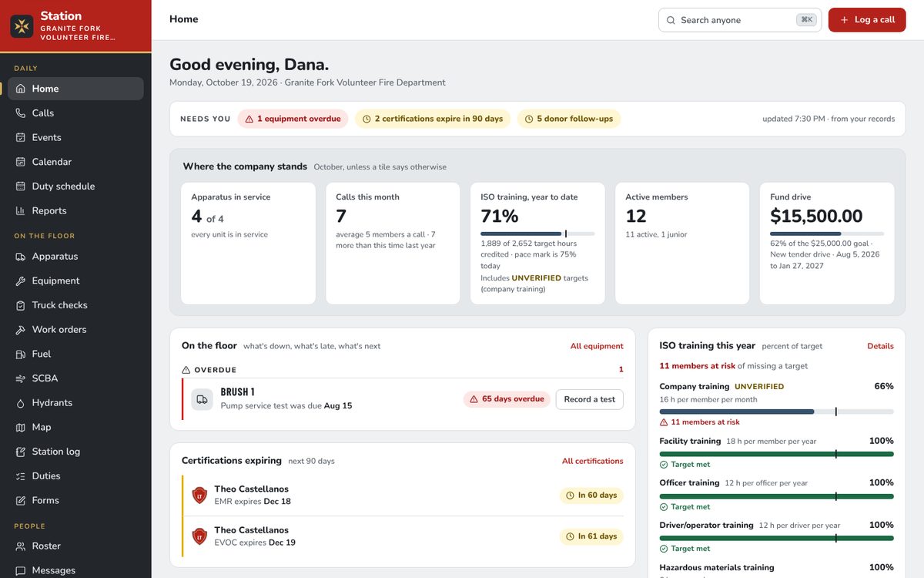Open the Calls phone icon in sidebar
This screenshot has height=578, width=924.
21,113
